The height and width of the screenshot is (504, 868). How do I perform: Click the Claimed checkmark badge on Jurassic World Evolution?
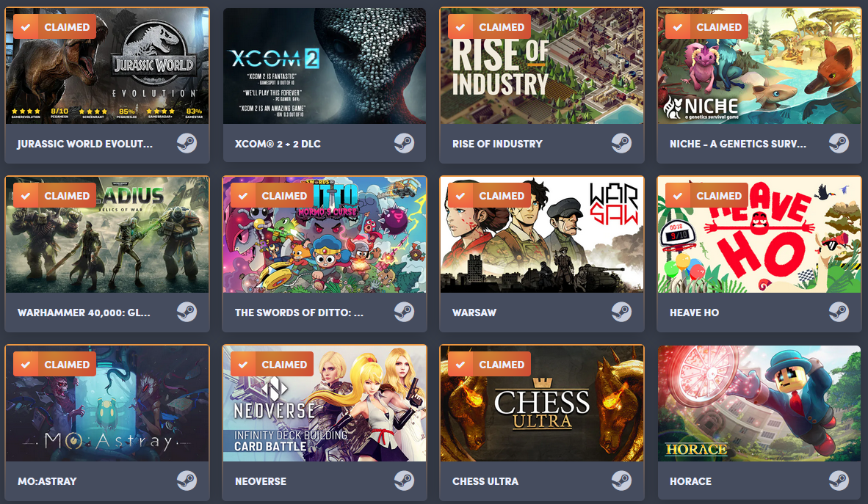point(54,26)
